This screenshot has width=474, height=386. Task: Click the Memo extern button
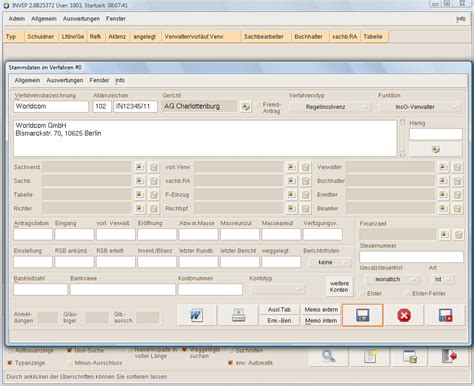click(x=321, y=310)
